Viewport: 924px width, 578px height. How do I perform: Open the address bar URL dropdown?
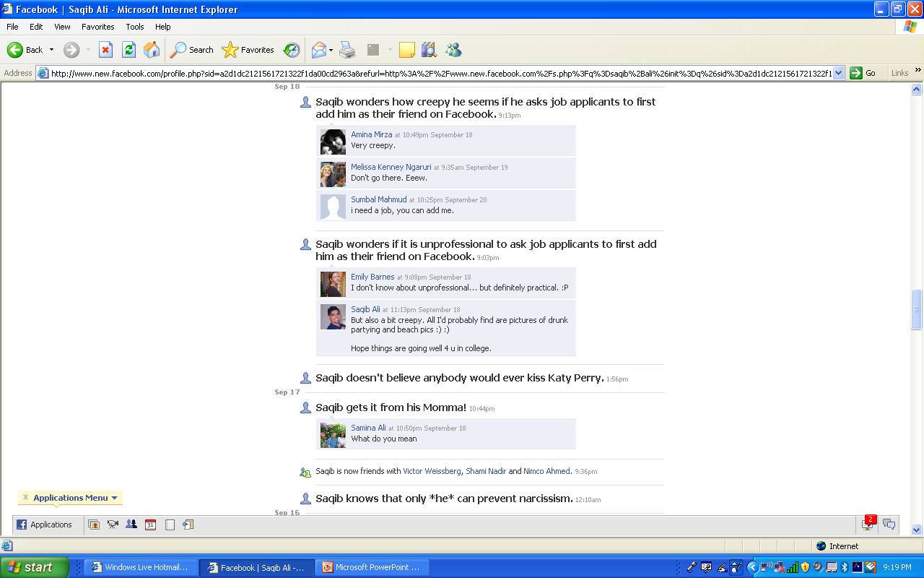[838, 73]
